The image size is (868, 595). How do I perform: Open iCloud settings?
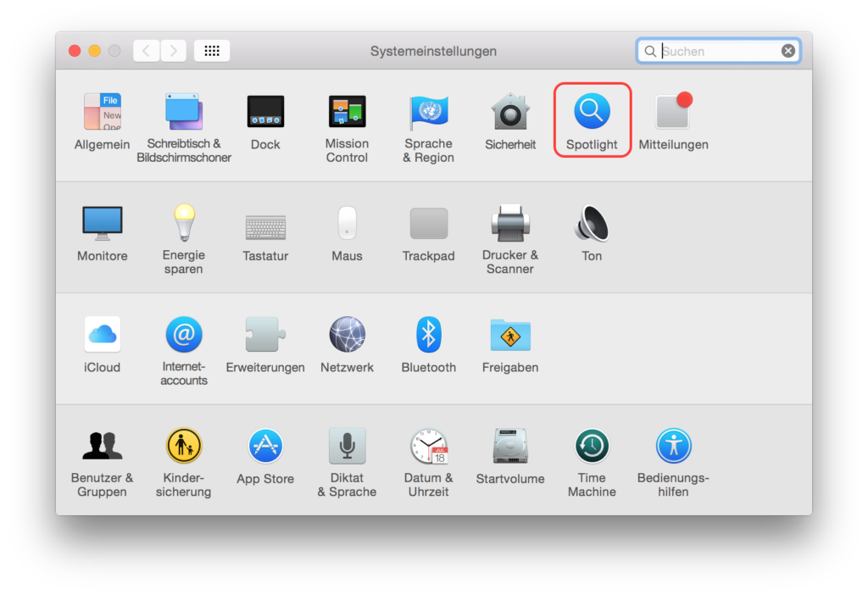(102, 335)
